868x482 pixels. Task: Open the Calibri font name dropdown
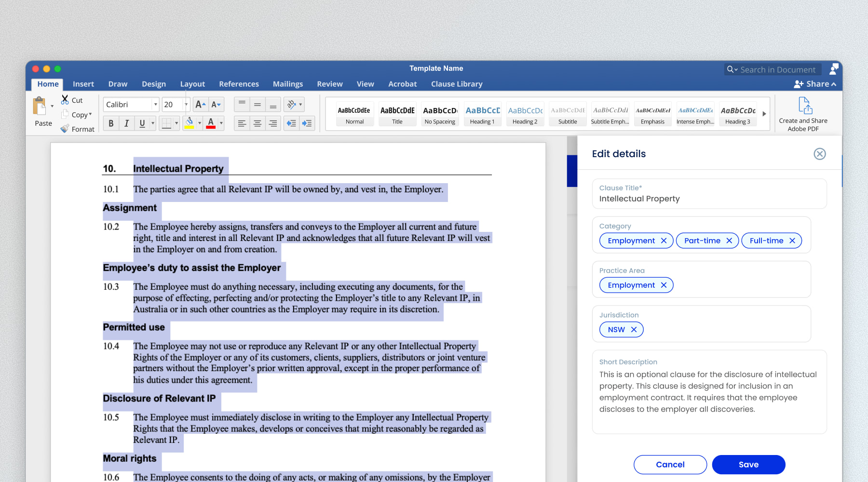click(155, 105)
